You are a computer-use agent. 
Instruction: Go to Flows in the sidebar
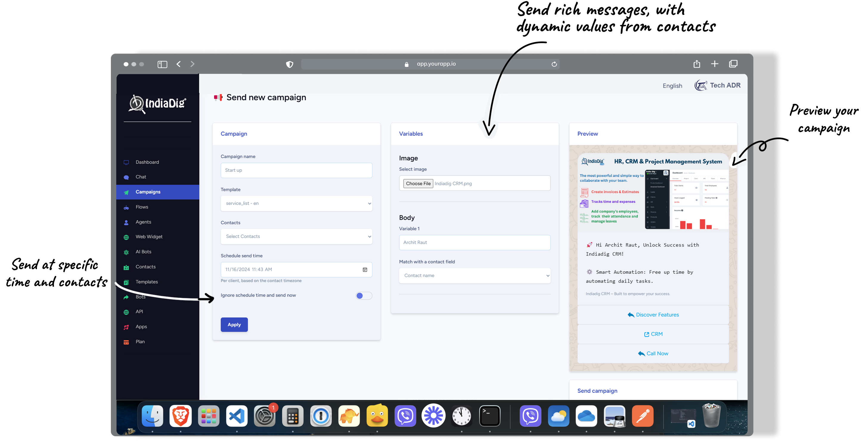pos(142,207)
